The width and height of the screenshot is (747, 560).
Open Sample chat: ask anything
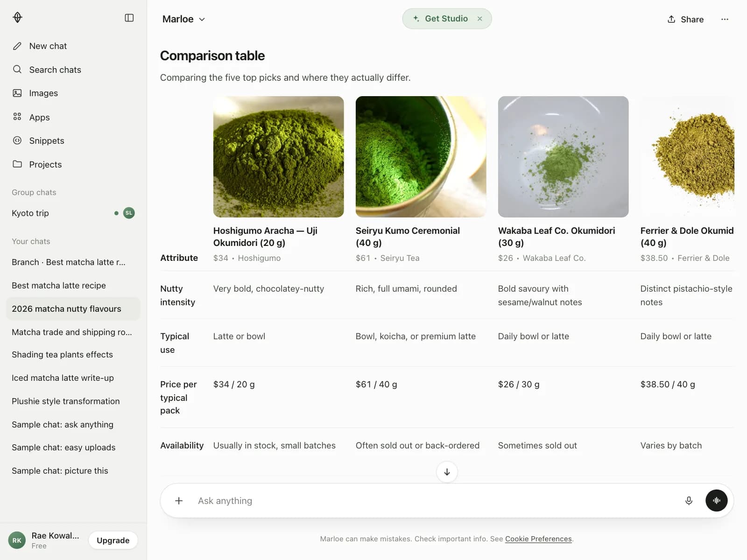tap(73, 425)
